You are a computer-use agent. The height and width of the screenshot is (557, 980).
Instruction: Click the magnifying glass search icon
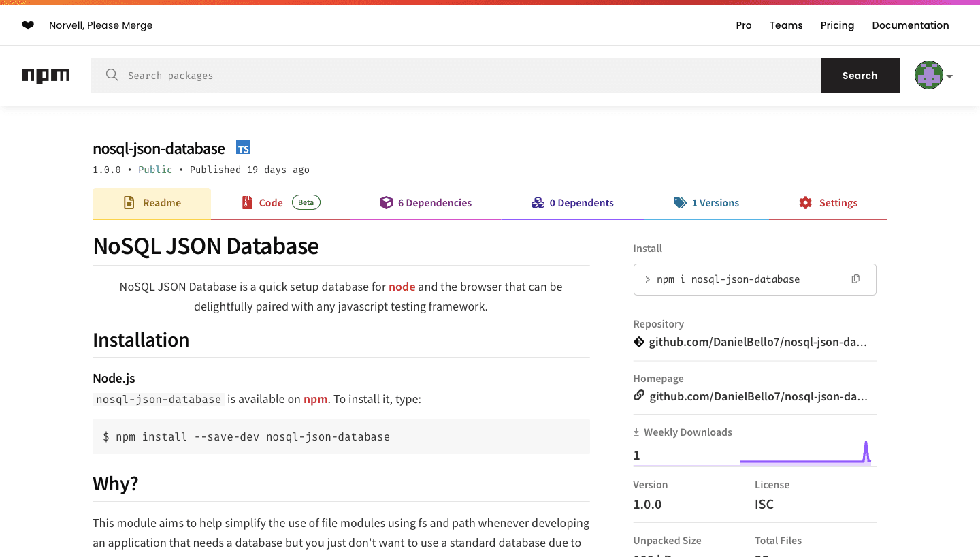(x=112, y=76)
